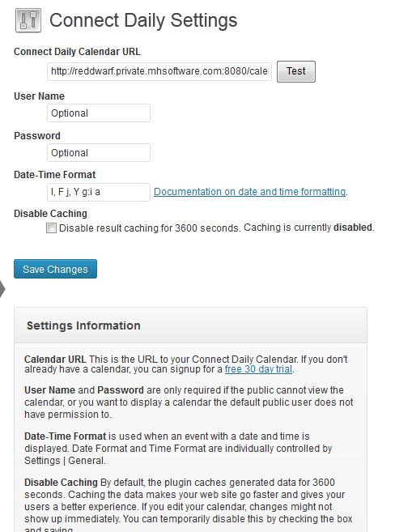Tick the Disable result caching checkbox

pyautogui.click(x=51, y=228)
